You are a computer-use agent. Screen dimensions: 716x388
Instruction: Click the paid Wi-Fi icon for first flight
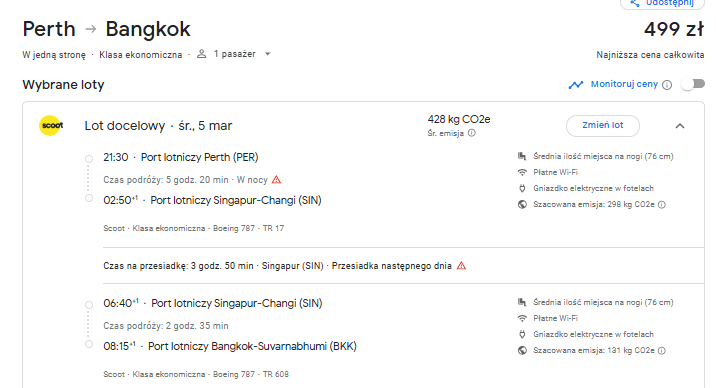click(522, 172)
